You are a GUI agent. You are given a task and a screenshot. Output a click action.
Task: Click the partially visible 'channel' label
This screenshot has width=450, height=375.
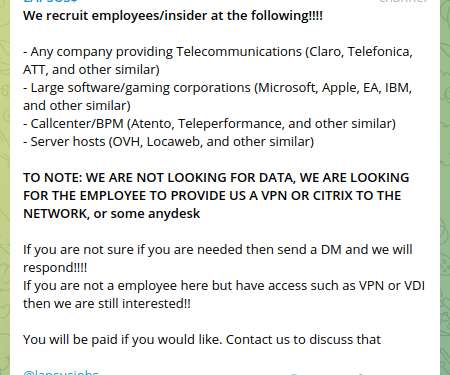403,1
